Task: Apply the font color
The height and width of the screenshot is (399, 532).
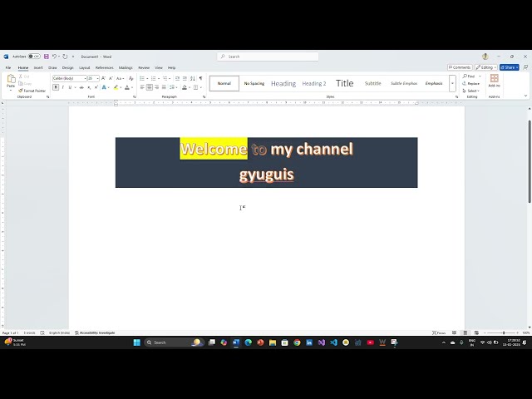Action: click(x=127, y=87)
